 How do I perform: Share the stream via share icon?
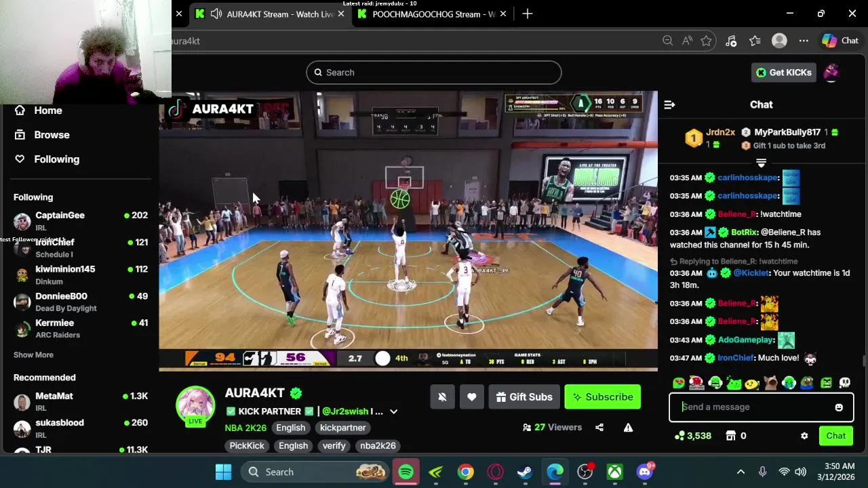[599, 428]
